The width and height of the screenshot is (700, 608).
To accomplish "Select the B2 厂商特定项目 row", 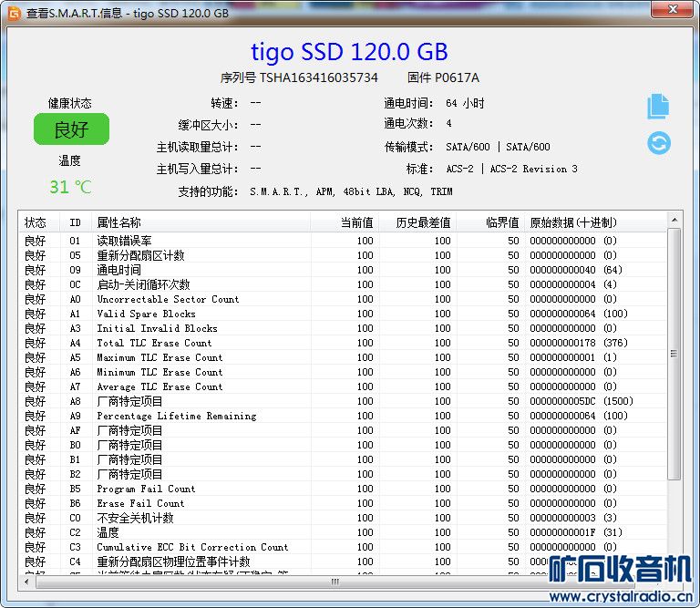I will click(343, 474).
